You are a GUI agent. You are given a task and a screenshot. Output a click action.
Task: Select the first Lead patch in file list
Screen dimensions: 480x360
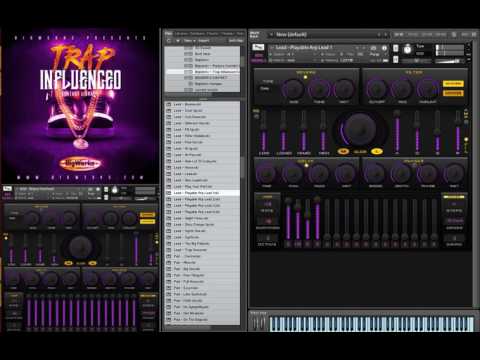[202, 104]
